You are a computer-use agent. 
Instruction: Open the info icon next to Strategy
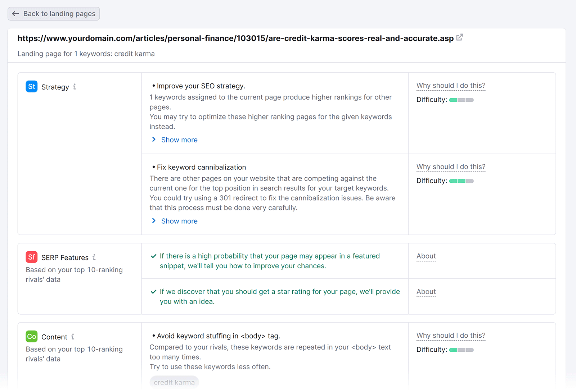pos(75,87)
